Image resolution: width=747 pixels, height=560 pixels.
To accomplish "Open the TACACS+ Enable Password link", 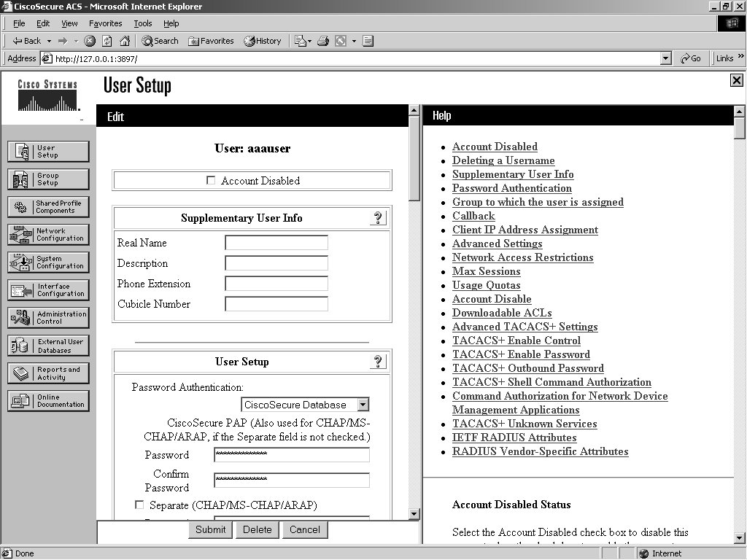I will 521,354.
